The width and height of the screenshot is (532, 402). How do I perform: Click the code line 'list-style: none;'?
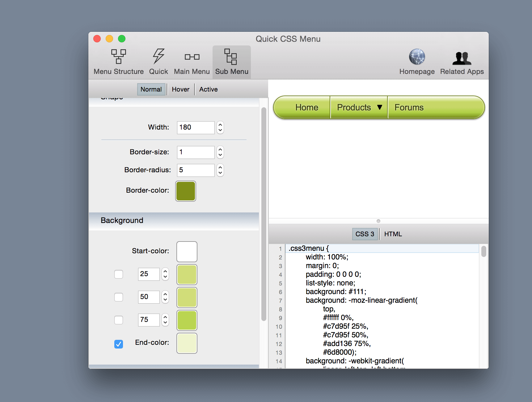point(330,283)
